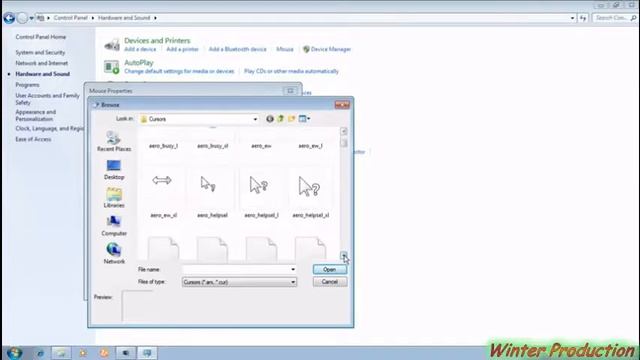Expand the File name dropdown arrow
Image resolution: width=640 pixels, height=360 pixels.
click(293, 269)
